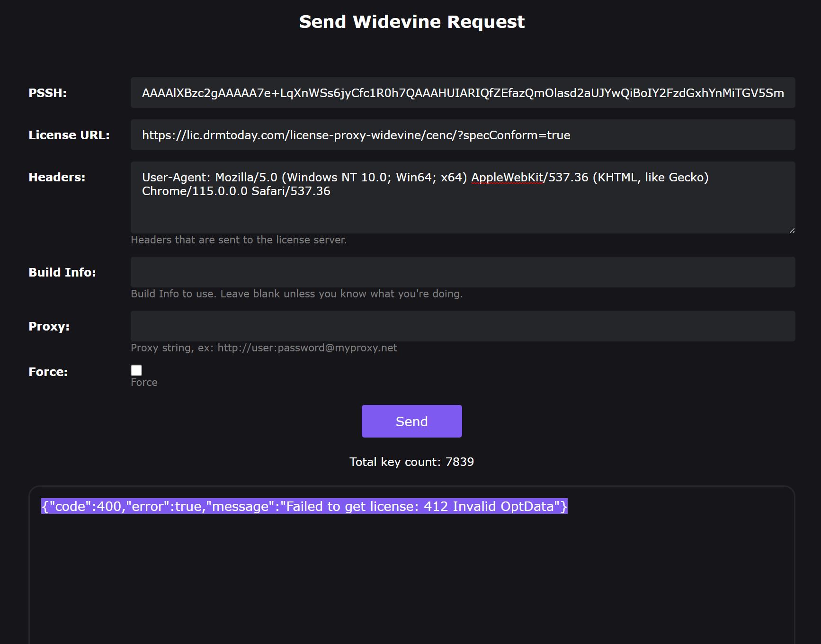
Task: Click the Proxy: field label
Action: point(49,326)
